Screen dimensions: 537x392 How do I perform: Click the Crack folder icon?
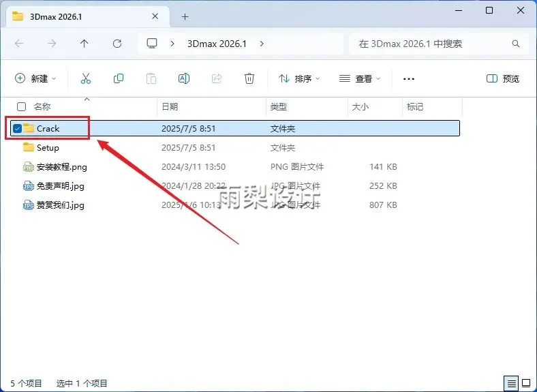[29, 128]
